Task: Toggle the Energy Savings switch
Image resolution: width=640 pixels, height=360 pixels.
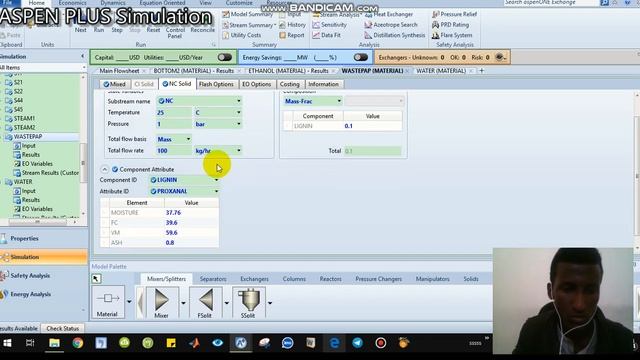Action: point(361,58)
